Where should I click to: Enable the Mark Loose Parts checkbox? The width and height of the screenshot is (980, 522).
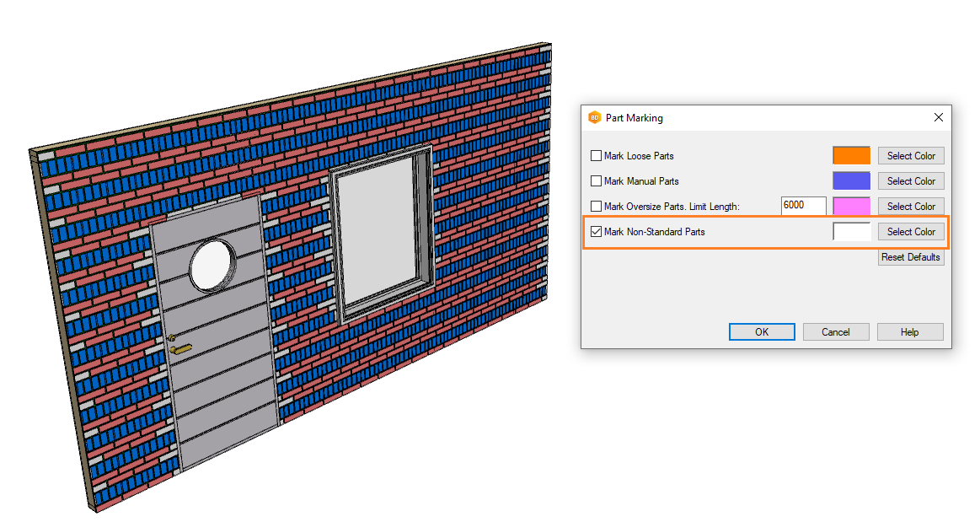click(597, 156)
